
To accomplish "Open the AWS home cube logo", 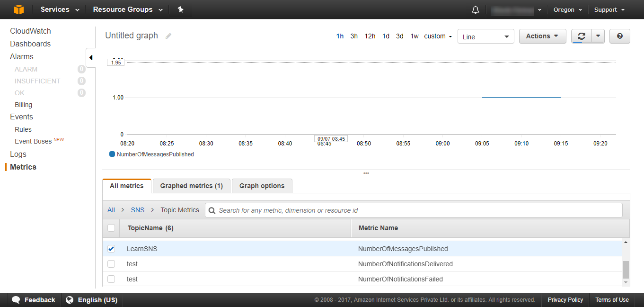I will click(18, 9).
